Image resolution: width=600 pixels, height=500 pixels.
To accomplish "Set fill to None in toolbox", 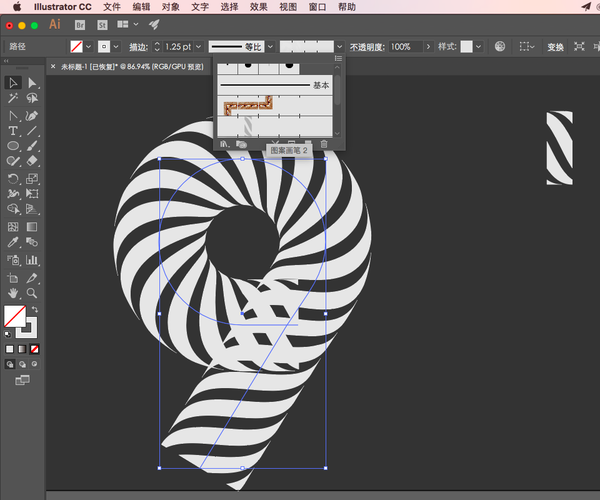I will click(x=35, y=349).
